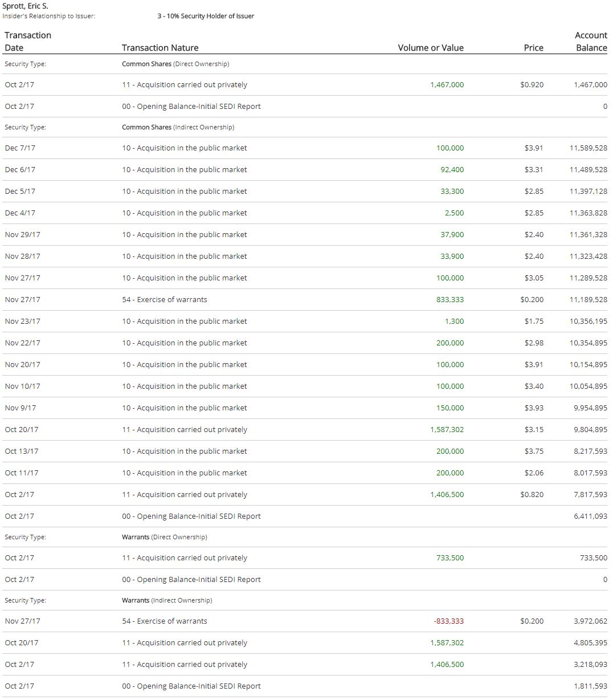This screenshot has height=700, width=613.
Task: Click the price "$3.15"
Action: point(534,430)
